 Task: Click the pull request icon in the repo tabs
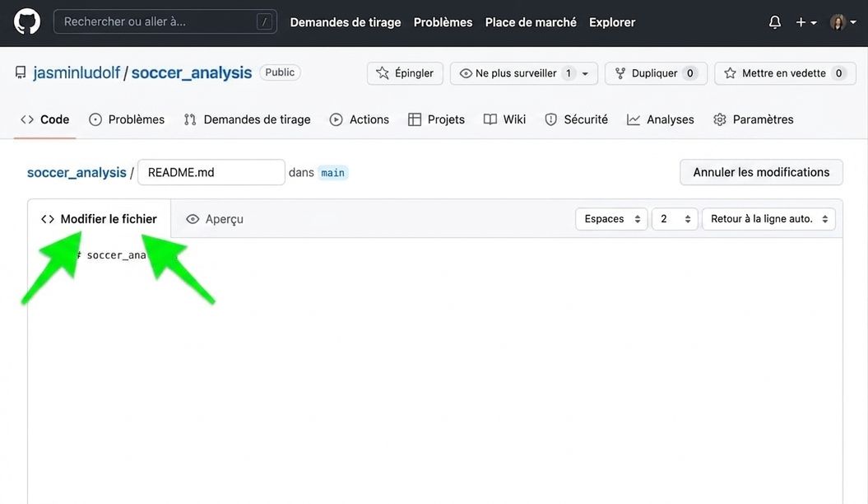(x=190, y=119)
